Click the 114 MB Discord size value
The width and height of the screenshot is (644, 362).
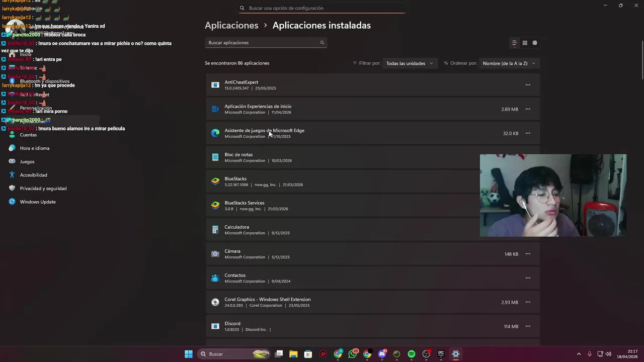click(x=511, y=326)
